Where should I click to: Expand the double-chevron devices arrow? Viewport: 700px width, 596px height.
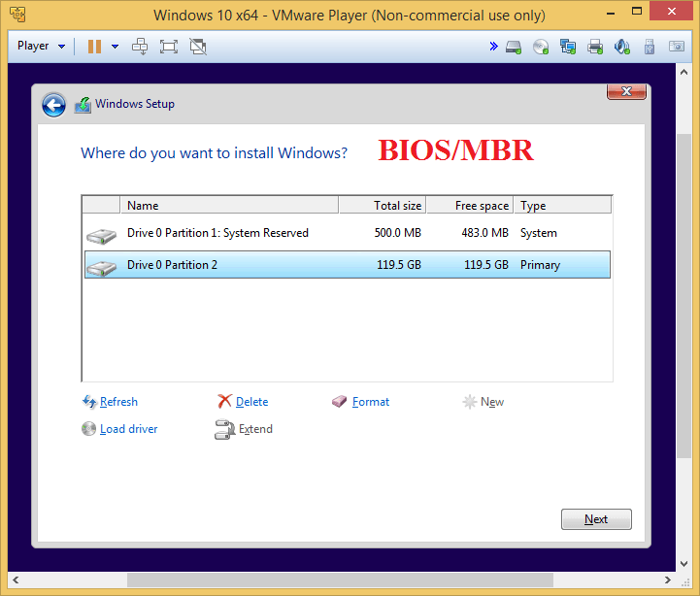pos(493,46)
